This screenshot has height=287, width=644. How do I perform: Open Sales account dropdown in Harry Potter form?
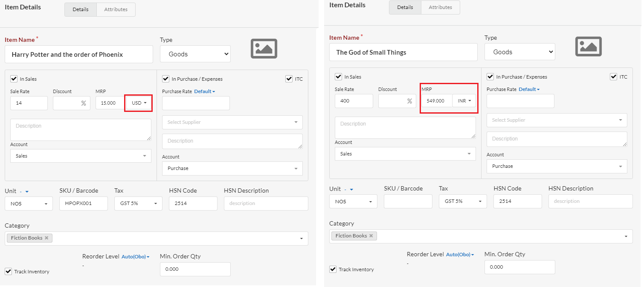(x=81, y=156)
